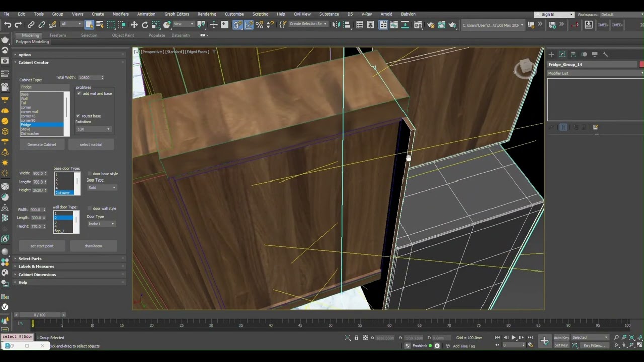The width and height of the screenshot is (644, 362).
Task: Open the Layer Explorer icon
Action: 371,25
